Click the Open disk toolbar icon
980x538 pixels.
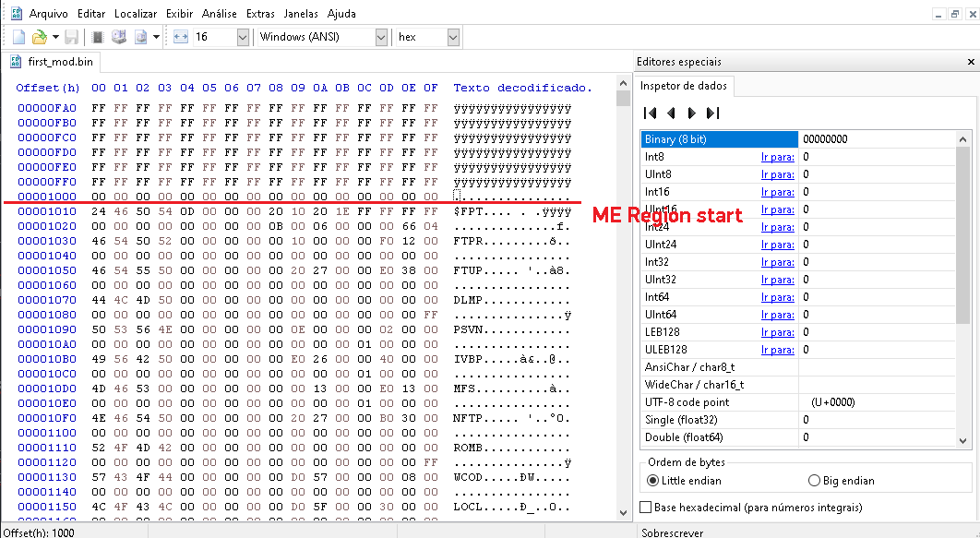118,37
